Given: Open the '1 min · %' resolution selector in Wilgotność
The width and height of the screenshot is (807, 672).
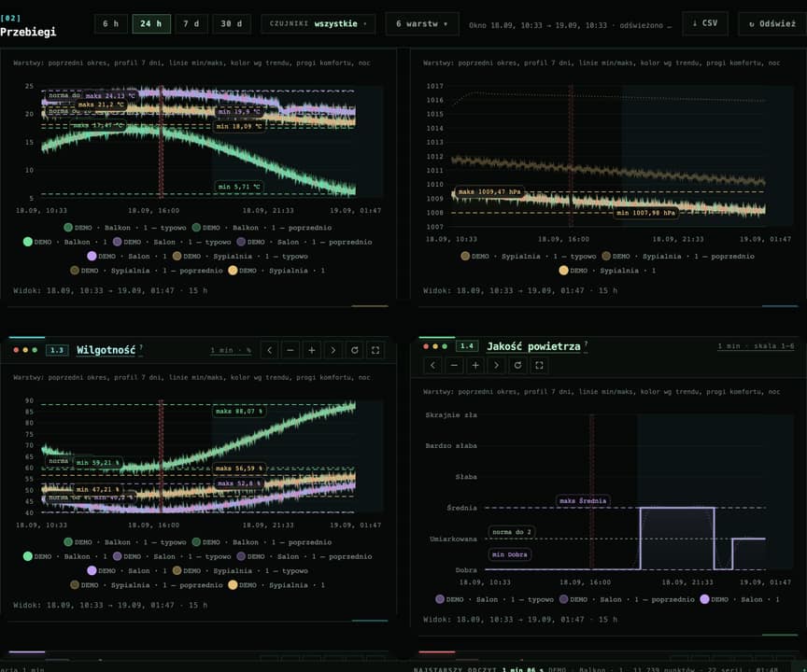Looking at the screenshot, I should 231,350.
